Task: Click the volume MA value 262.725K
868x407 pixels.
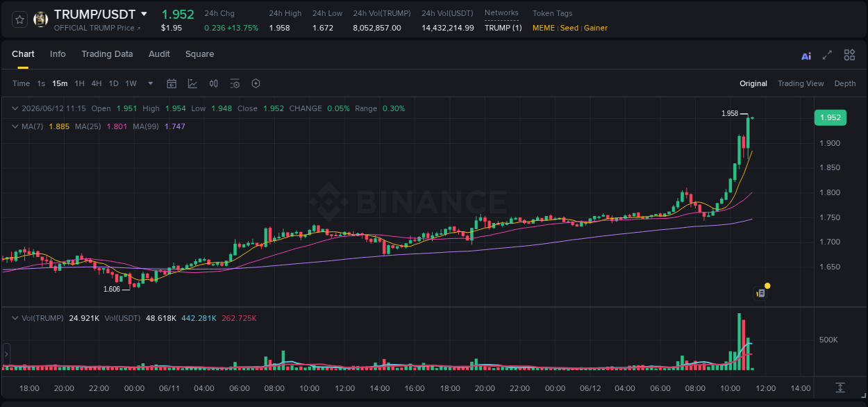Action: pos(239,318)
